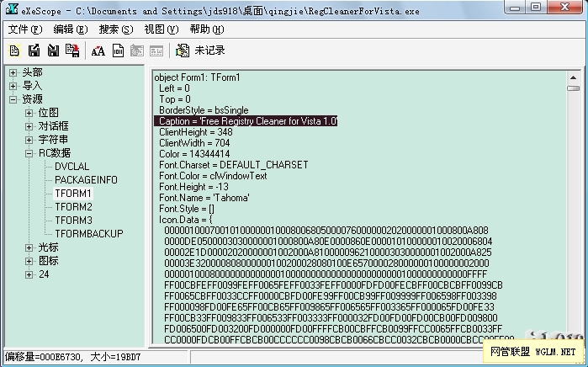Screen dimensions: 588x367
Task: Click the 'ClientHeight = 348' line
Action: [x=196, y=132]
